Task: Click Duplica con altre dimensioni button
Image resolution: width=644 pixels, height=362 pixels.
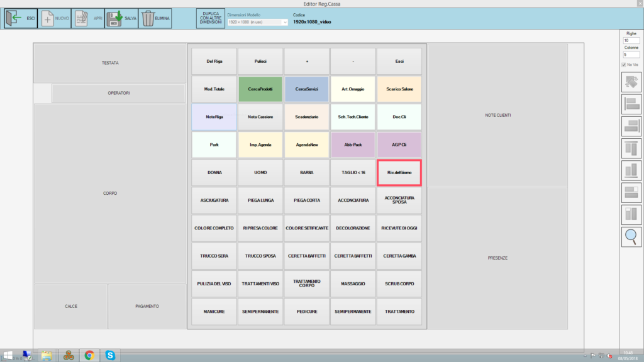Action: pyautogui.click(x=210, y=18)
